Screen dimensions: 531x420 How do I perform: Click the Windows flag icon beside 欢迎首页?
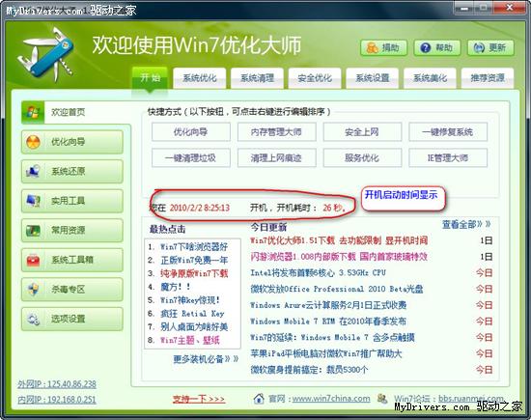click(x=33, y=112)
